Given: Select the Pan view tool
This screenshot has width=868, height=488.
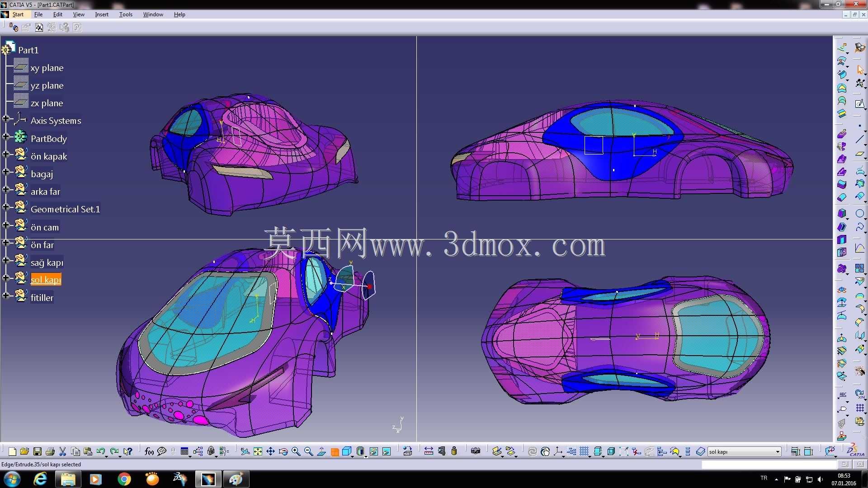Looking at the screenshot, I should pyautogui.click(x=270, y=451).
